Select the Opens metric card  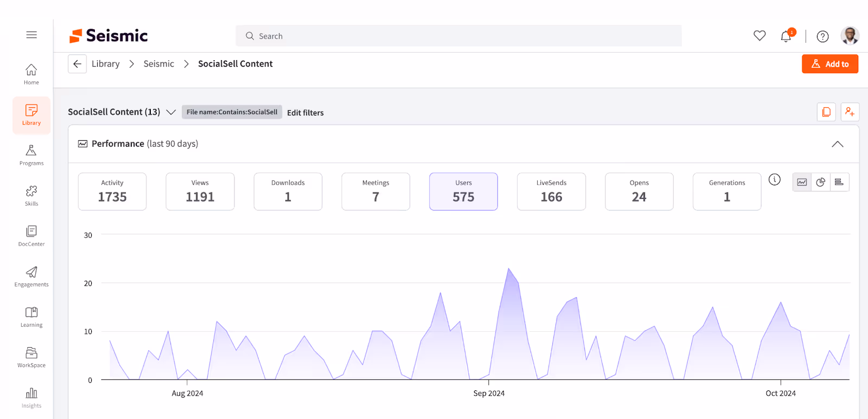tap(639, 191)
